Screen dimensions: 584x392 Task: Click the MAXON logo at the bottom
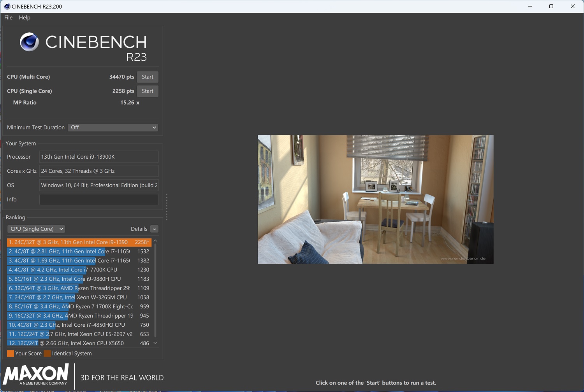(x=36, y=374)
